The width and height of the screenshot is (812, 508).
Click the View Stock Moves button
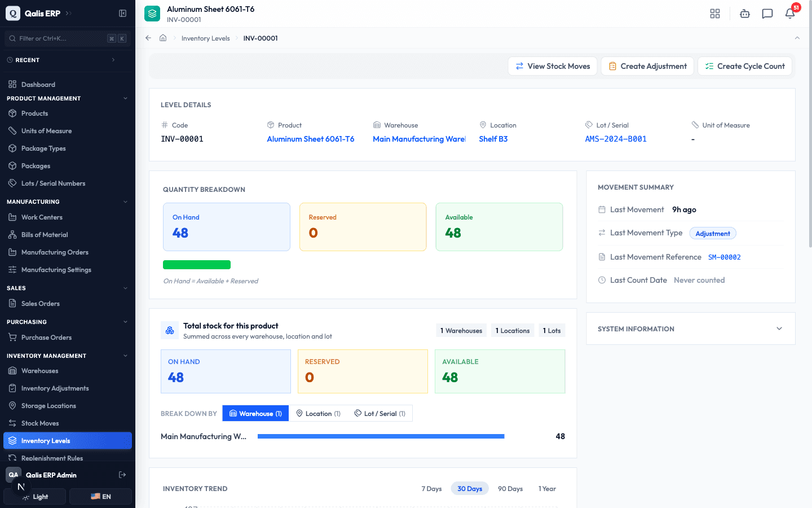(x=553, y=66)
